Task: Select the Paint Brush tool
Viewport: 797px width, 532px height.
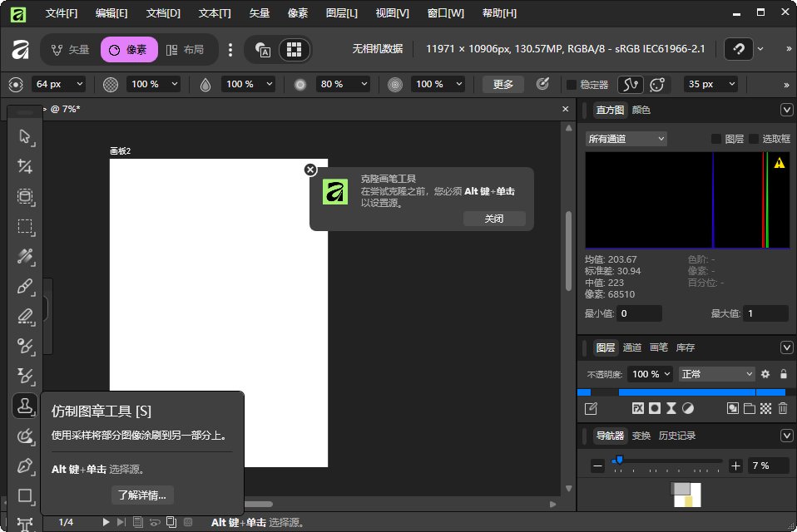Action: [x=25, y=286]
